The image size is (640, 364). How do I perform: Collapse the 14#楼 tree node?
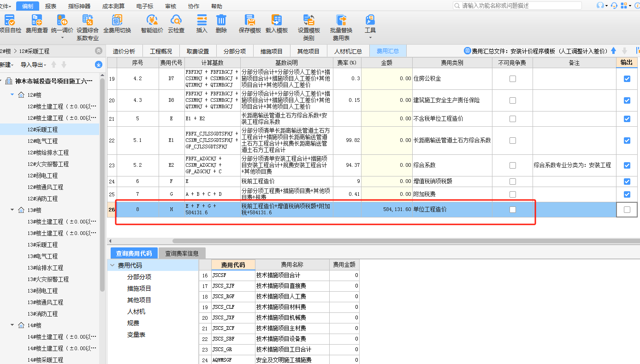(x=13, y=325)
